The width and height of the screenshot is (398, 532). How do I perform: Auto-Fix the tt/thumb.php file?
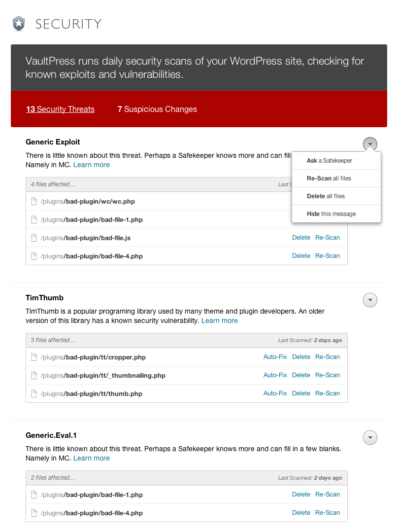[x=275, y=393]
